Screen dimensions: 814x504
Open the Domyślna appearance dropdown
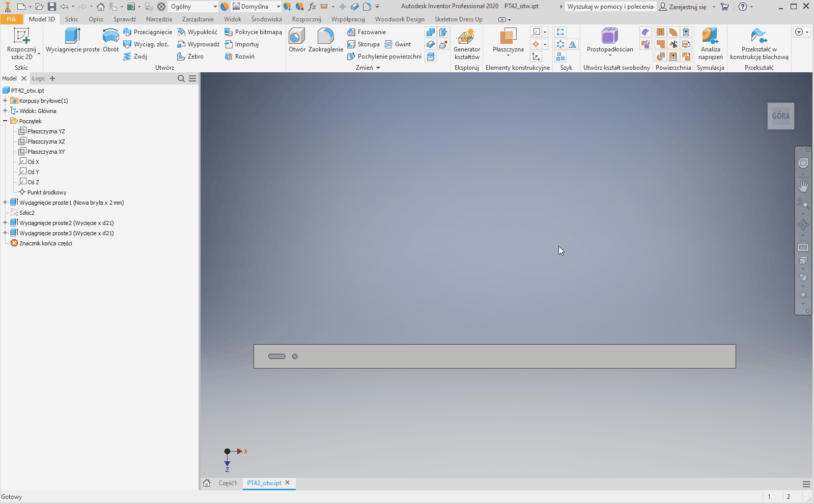pyautogui.click(x=278, y=7)
